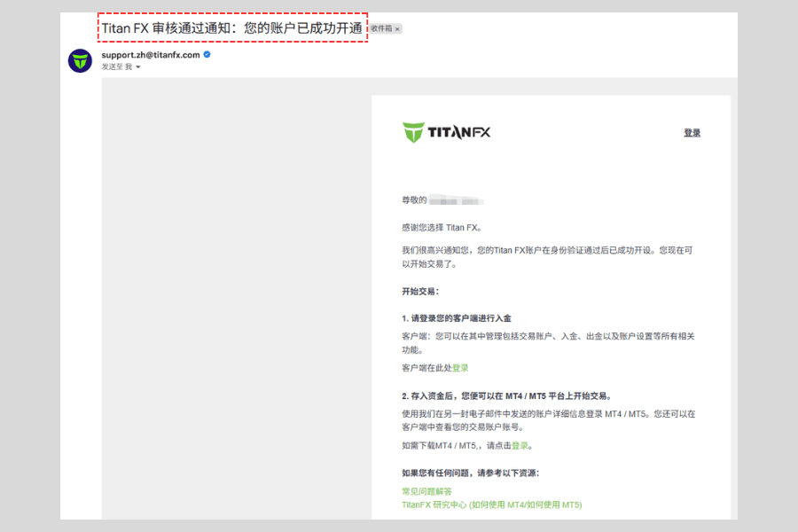Select the email subject Titan FX 审核通过通知
The width and height of the screenshot is (798, 532).
click(228, 27)
